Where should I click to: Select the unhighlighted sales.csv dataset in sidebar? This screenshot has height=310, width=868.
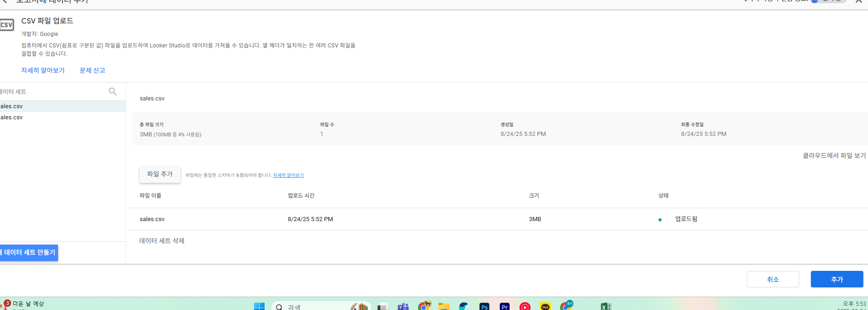click(x=63, y=117)
